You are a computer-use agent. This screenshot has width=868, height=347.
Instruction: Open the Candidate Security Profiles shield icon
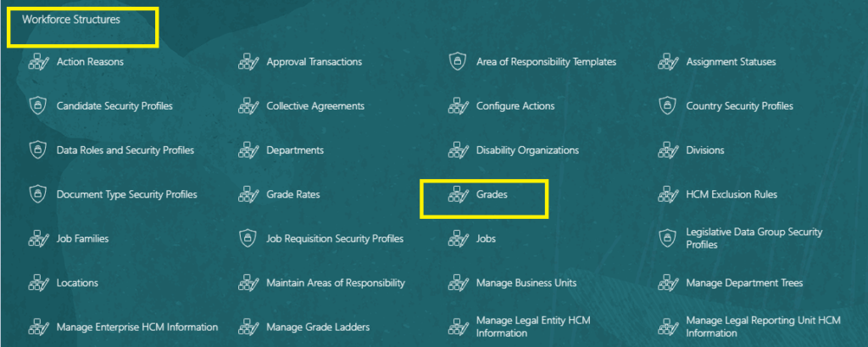[37, 105]
